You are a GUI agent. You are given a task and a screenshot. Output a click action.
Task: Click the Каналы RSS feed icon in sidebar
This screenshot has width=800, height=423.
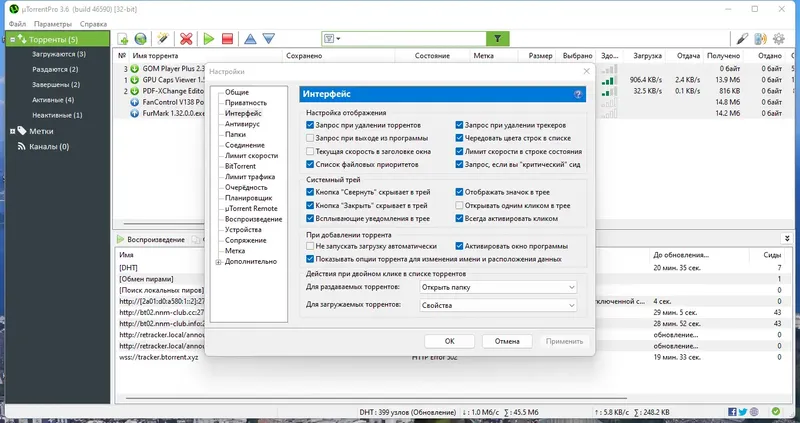[x=22, y=146]
